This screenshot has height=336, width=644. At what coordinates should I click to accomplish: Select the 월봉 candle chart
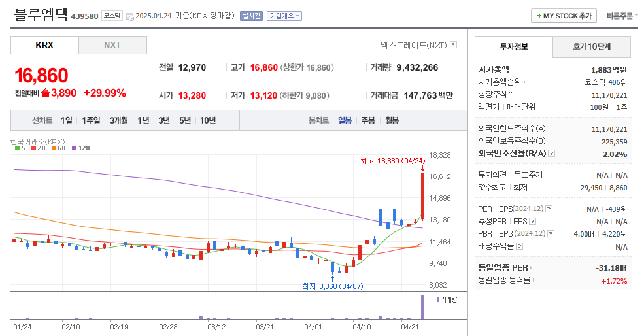[x=392, y=120]
